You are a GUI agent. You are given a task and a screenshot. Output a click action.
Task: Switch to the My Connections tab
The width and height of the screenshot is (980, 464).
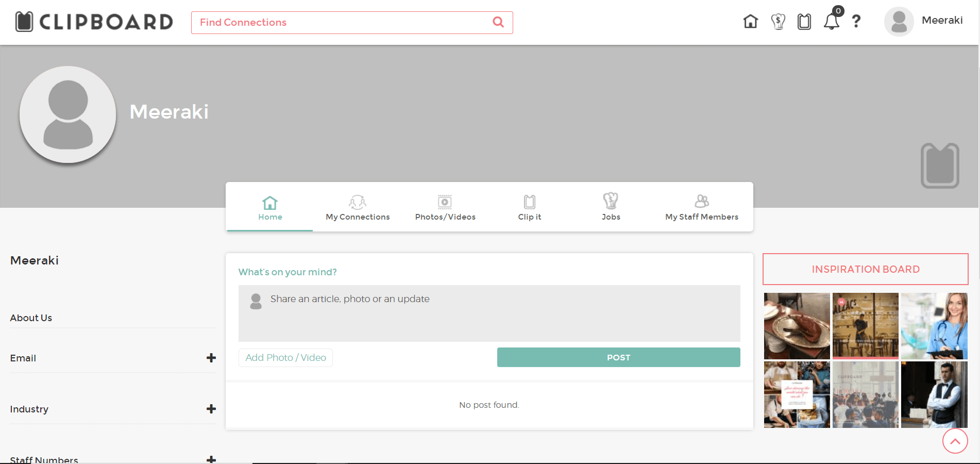pyautogui.click(x=358, y=208)
